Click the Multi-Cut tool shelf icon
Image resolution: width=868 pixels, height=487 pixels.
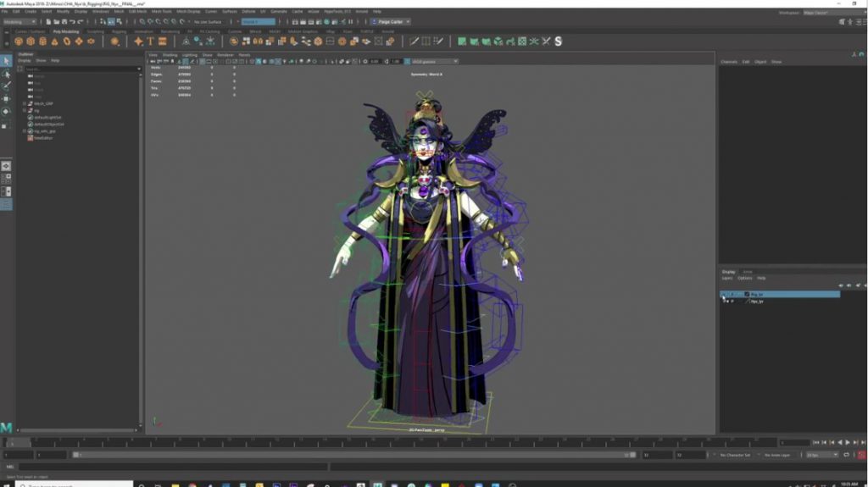(414, 42)
